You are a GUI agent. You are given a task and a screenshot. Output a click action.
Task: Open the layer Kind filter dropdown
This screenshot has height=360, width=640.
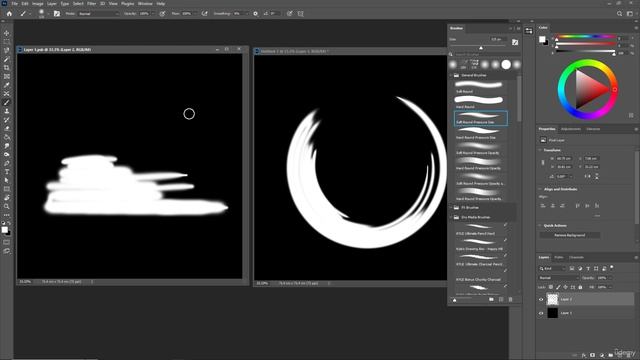click(x=553, y=269)
